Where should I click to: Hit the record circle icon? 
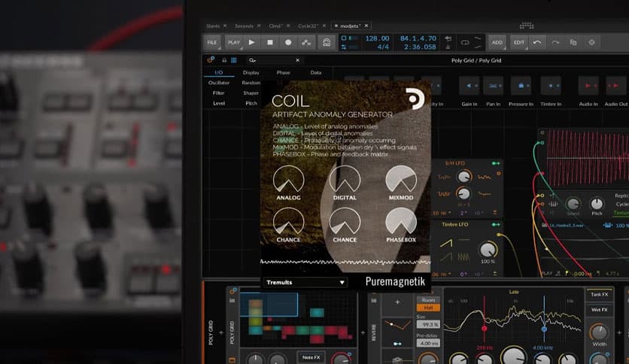pos(288,43)
